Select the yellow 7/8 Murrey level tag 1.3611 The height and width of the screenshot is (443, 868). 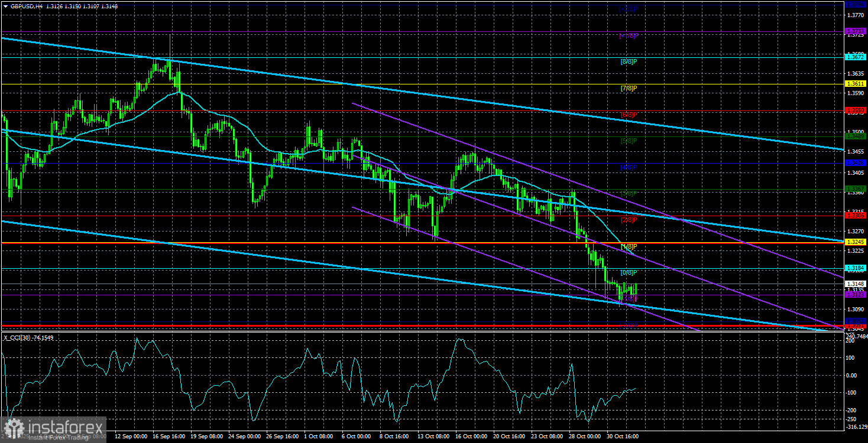(854, 84)
